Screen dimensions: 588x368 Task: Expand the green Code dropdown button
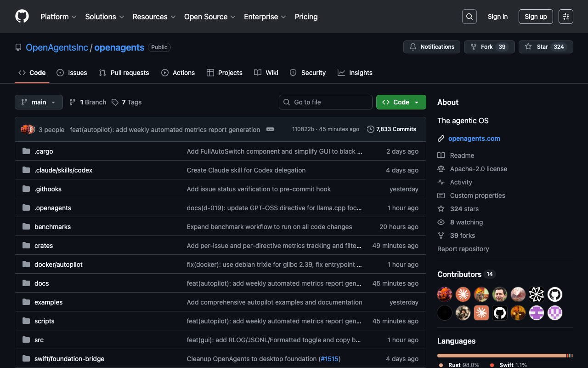pyautogui.click(x=401, y=102)
